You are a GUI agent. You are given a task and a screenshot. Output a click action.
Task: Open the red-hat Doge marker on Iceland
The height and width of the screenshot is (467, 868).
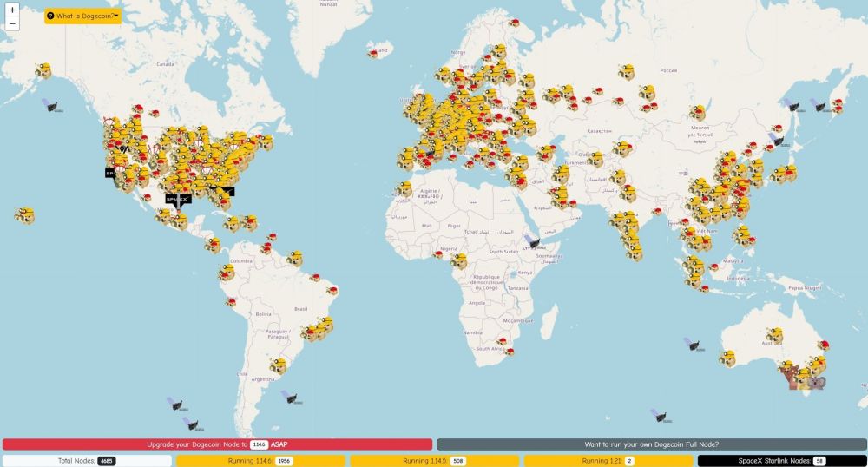coord(373,54)
